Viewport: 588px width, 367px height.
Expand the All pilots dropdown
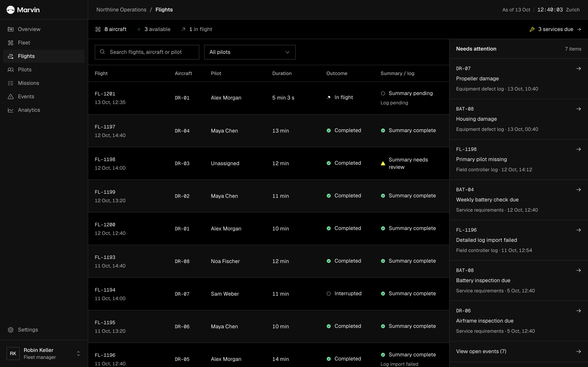point(250,52)
